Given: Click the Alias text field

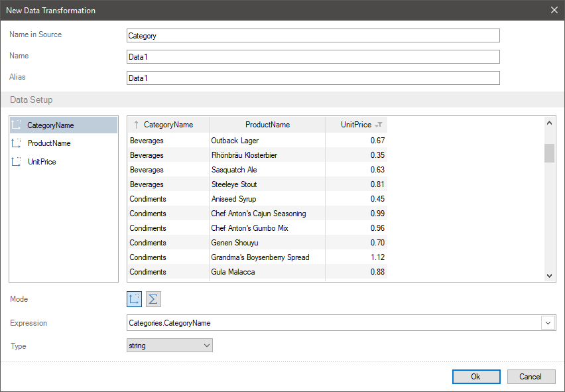Looking at the screenshot, I should [x=312, y=78].
